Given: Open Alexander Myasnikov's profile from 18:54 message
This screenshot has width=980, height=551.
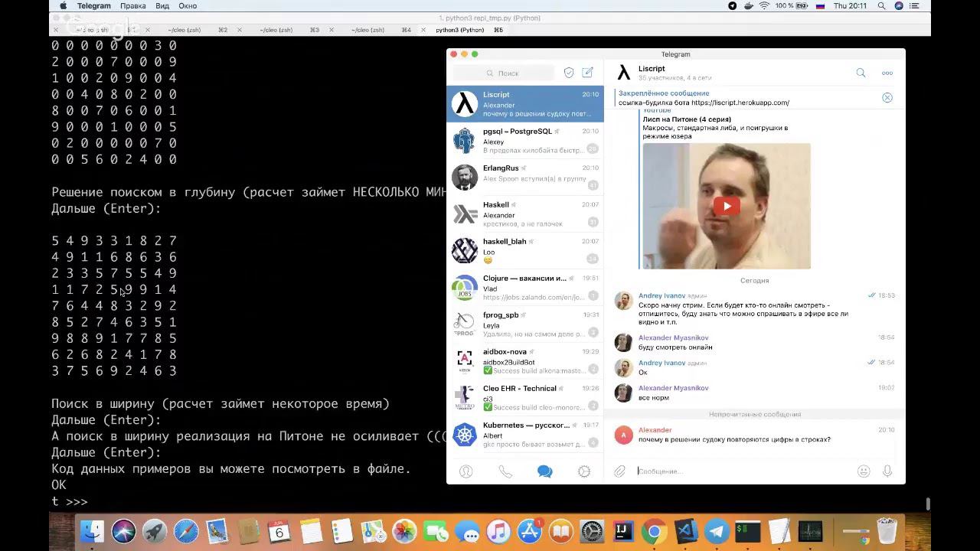Looking at the screenshot, I should pyautogui.click(x=674, y=337).
